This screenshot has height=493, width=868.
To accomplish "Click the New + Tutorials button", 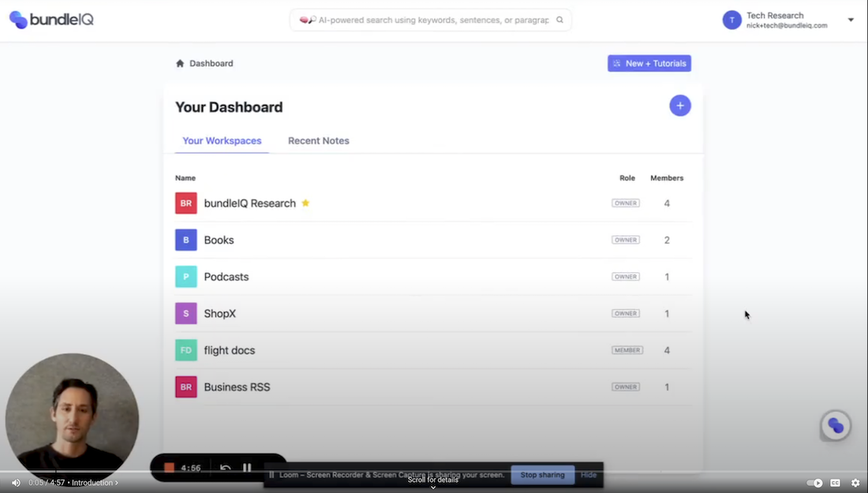I will point(649,63).
